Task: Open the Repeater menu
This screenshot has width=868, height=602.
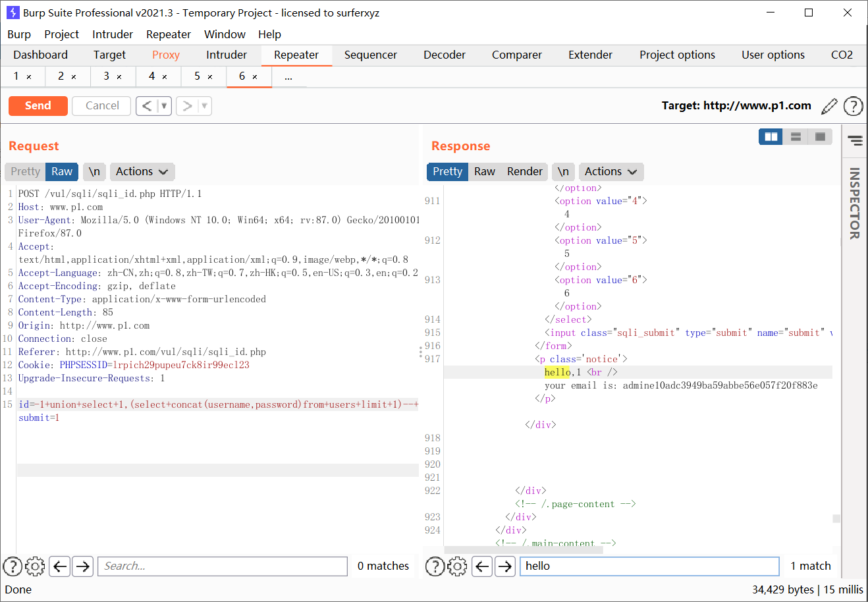Action: pos(169,34)
